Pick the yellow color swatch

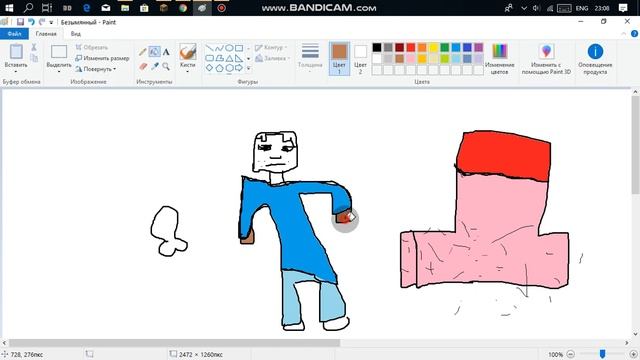pyautogui.click(x=433, y=47)
